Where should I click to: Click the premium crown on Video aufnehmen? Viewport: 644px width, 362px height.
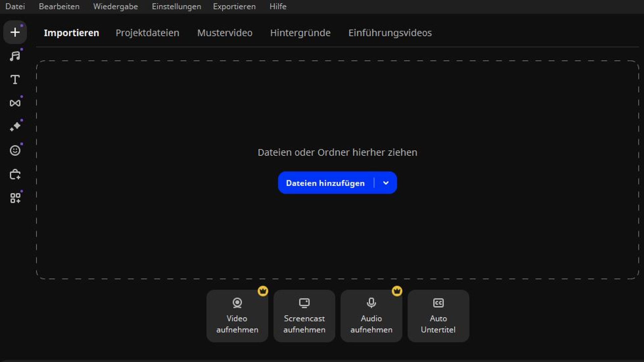(263, 291)
